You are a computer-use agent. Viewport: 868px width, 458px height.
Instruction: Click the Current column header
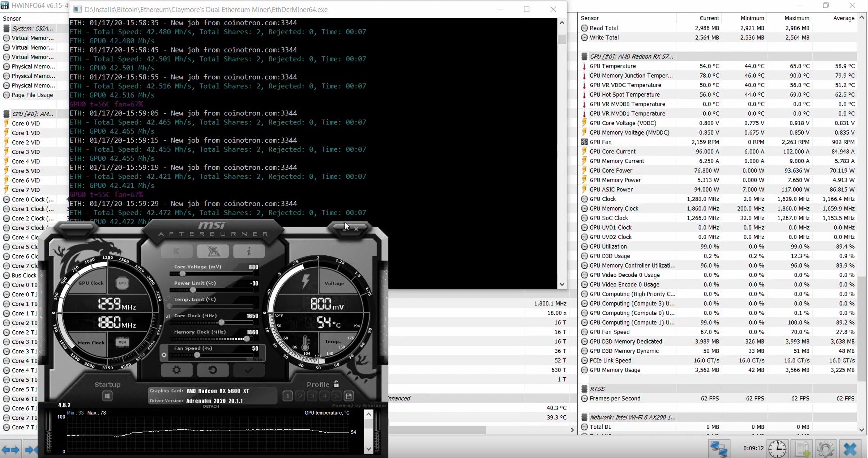[x=709, y=18]
